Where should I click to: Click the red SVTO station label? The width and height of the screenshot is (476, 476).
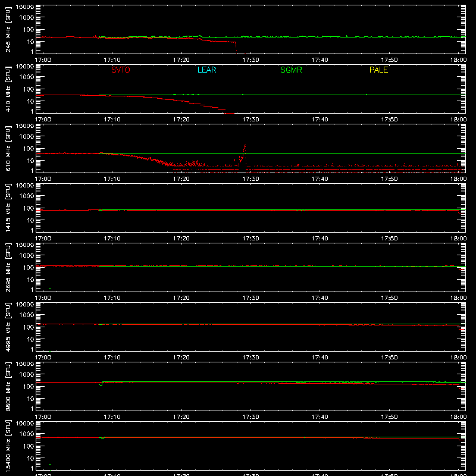click(121, 70)
